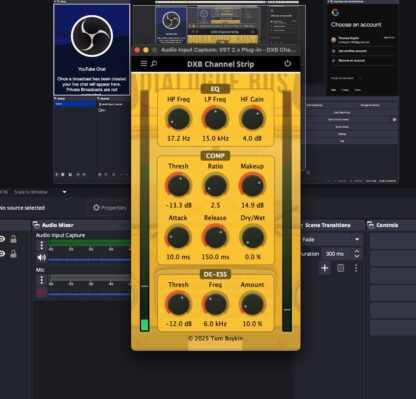Select the 14.9 dB makeup value
416x399 pixels.
click(x=252, y=205)
